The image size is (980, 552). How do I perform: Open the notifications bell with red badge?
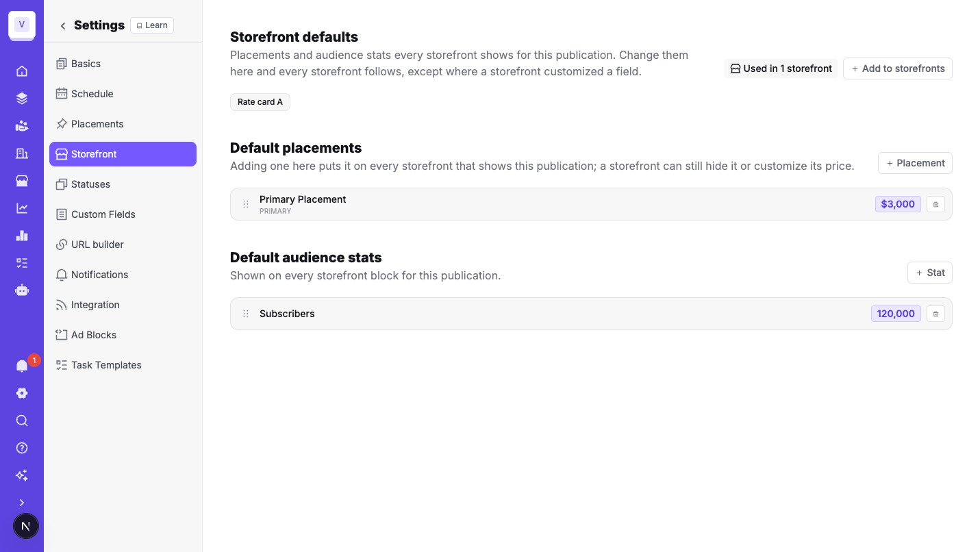coord(22,366)
